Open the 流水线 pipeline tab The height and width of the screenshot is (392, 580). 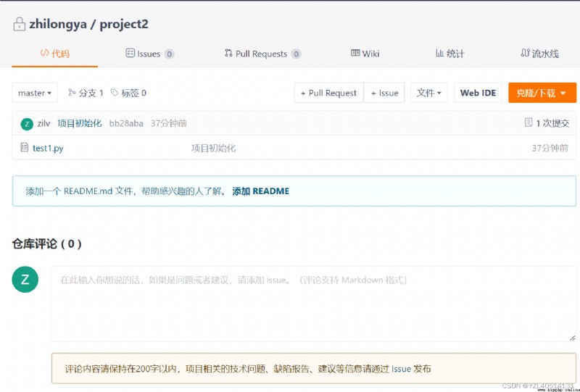(x=539, y=54)
